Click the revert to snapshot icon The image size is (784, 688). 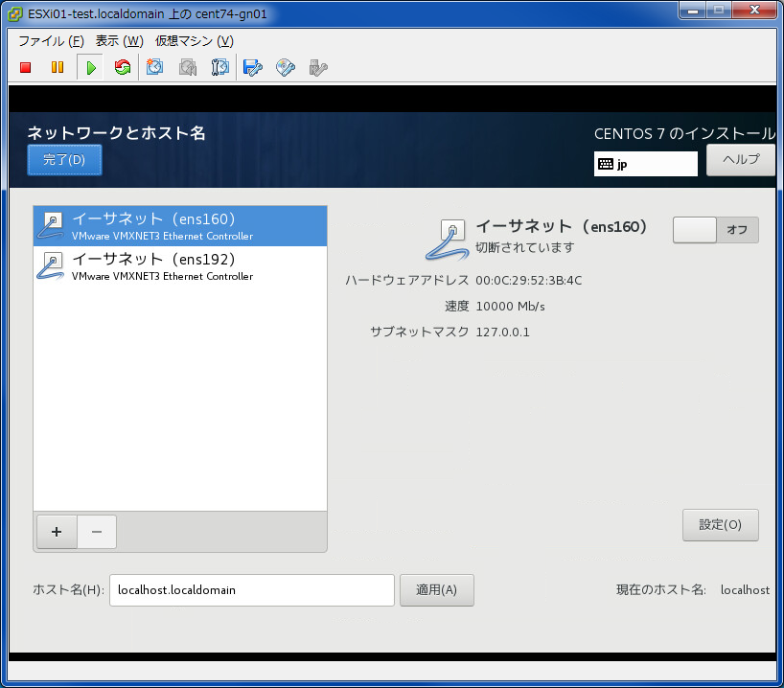[x=188, y=67]
